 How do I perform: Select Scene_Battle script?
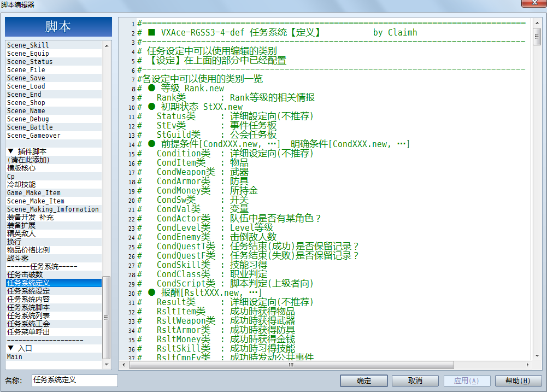pyautogui.click(x=54, y=127)
